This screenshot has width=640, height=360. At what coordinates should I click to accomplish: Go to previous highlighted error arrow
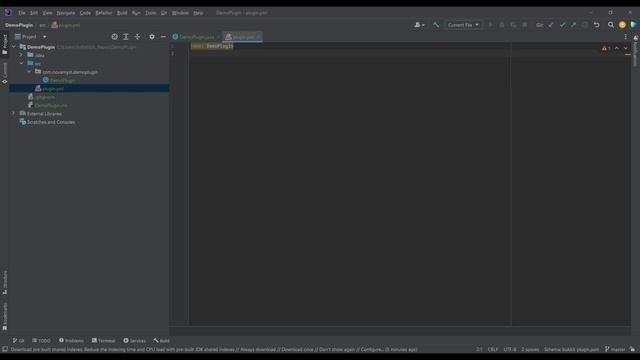click(617, 48)
